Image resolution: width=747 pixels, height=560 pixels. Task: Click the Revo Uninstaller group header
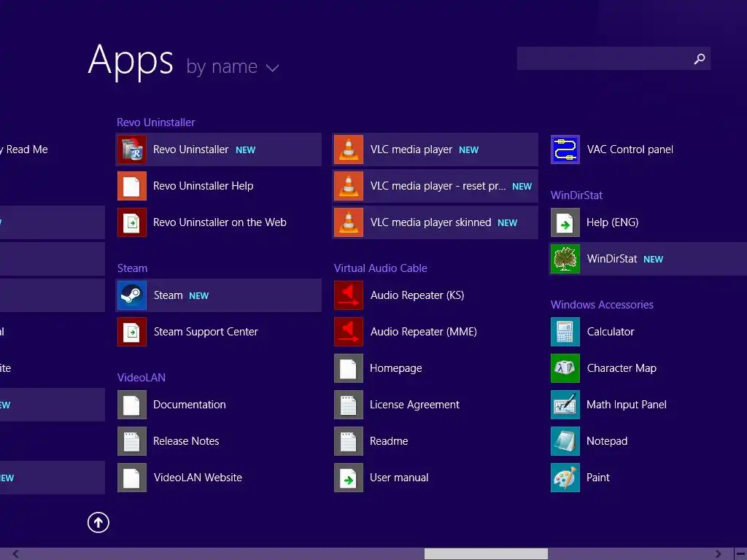[x=156, y=122]
